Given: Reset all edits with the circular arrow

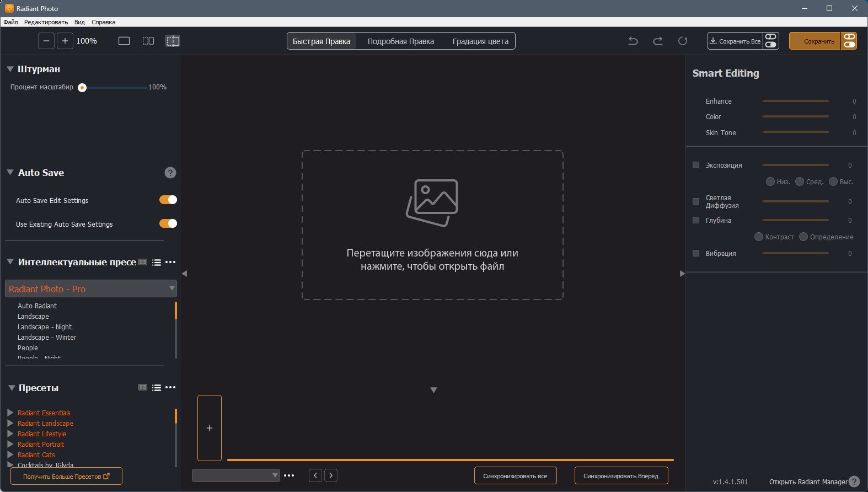Looking at the screenshot, I should (x=683, y=41).
